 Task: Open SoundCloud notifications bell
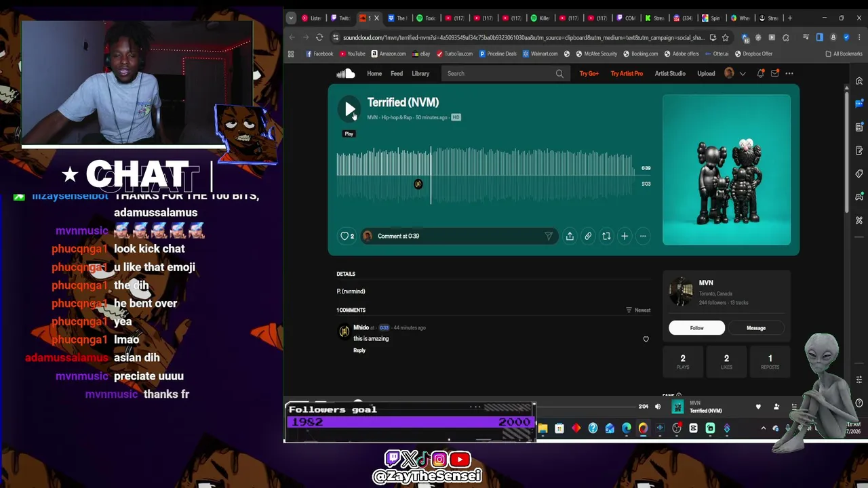(761, 73)
